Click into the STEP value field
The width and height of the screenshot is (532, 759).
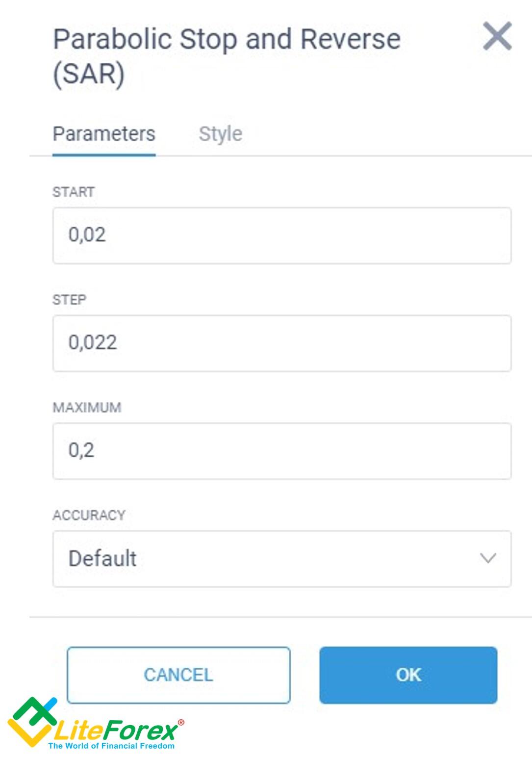pos(282,343)
